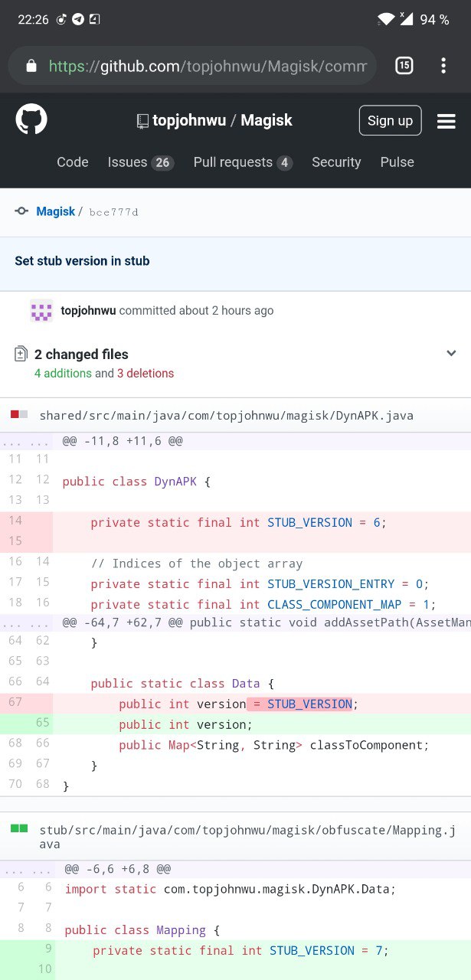Click the changed files diff icon
The height and width of the screenshot is (980, 471).
point(21,354)
